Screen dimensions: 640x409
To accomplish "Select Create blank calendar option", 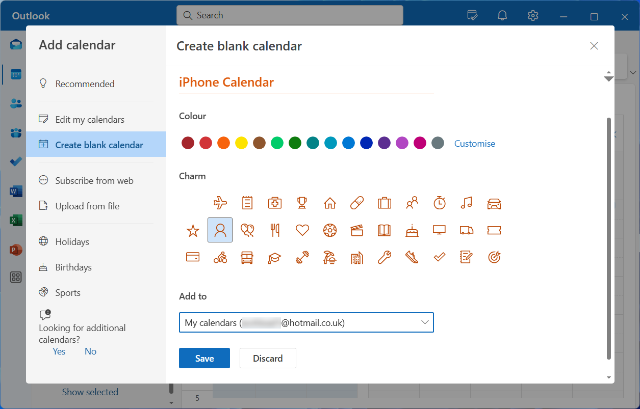I will pyautogui.click(x=96, y=144).
